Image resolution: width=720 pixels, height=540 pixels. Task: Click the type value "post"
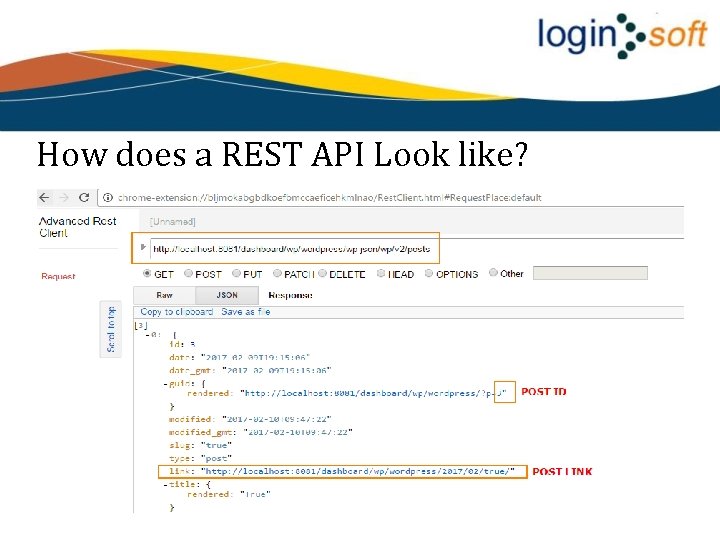(216, 458)
